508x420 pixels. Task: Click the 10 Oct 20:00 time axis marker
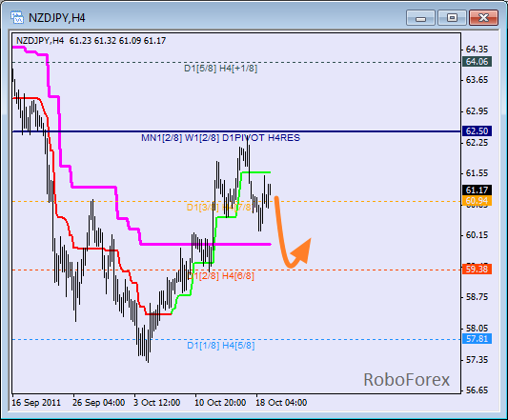pyautogui.click(x=220, y=403)
